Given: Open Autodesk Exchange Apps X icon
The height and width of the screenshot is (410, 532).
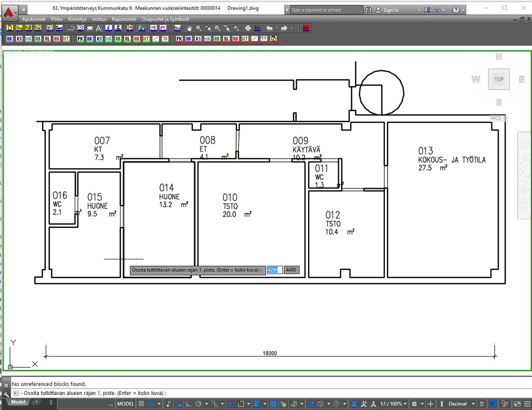Looking at the screenshot, I should [428, 10].
